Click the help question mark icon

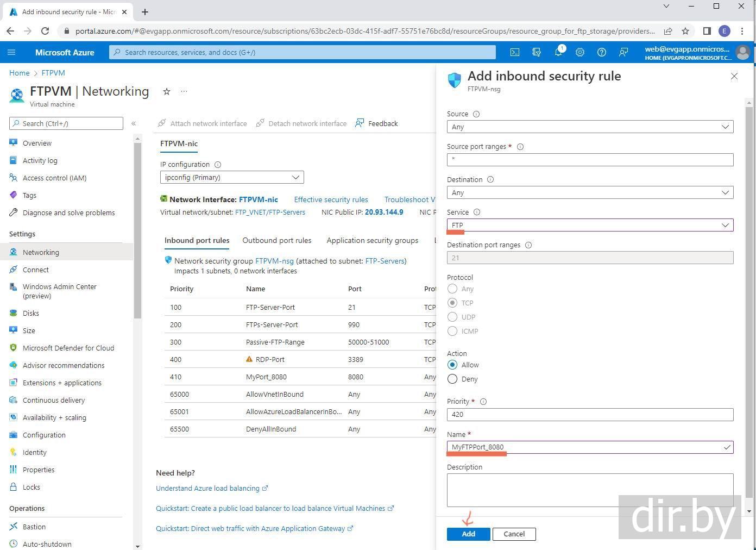pos(602,52)
